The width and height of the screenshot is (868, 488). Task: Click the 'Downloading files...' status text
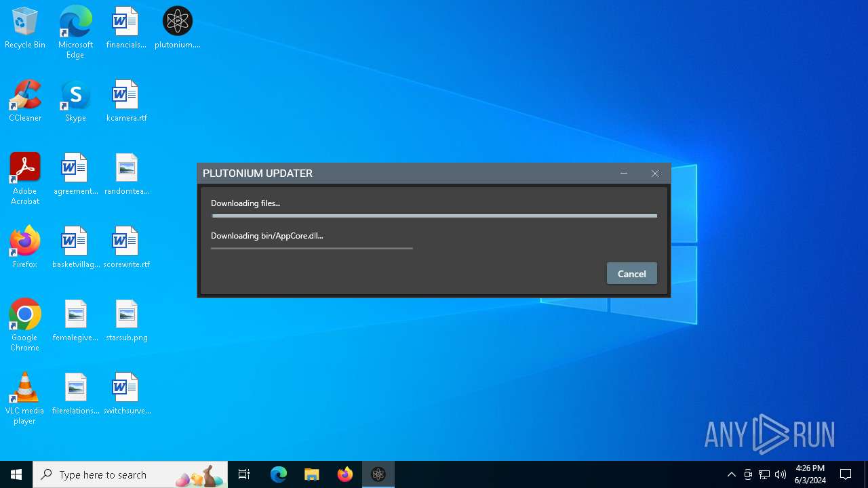245,203
